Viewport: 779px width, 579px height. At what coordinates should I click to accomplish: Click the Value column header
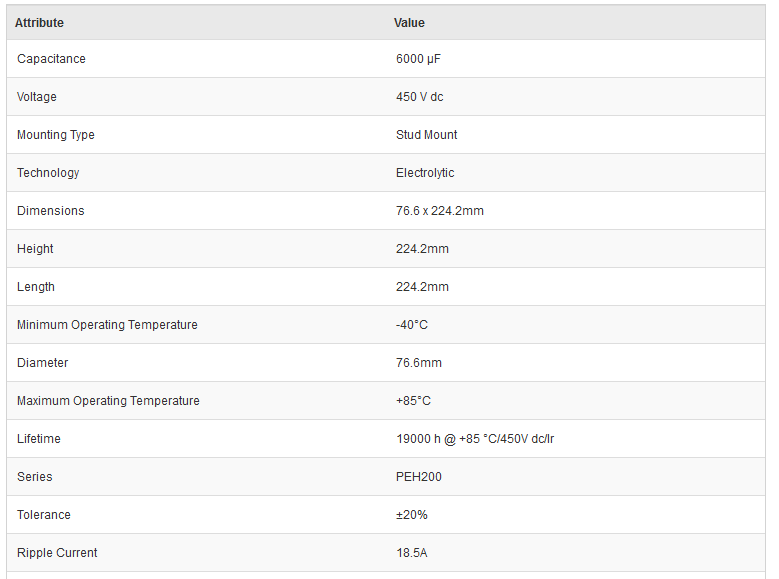pos(409,23)
